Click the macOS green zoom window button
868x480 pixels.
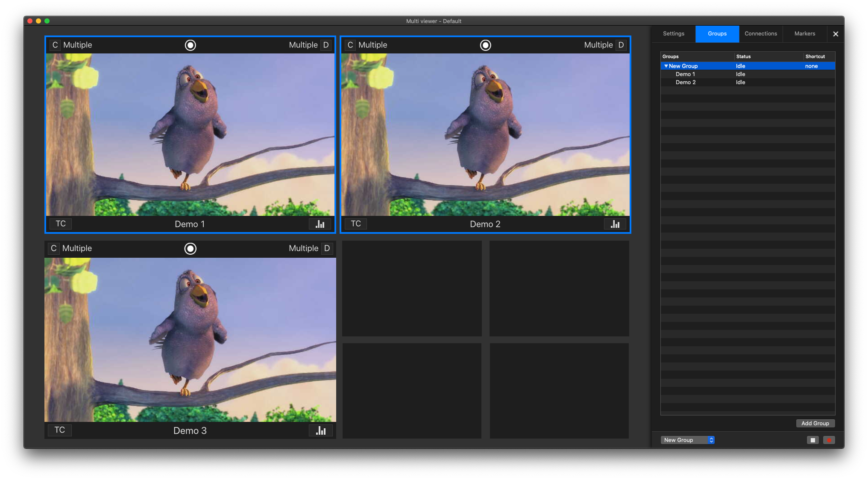point(47,21)
